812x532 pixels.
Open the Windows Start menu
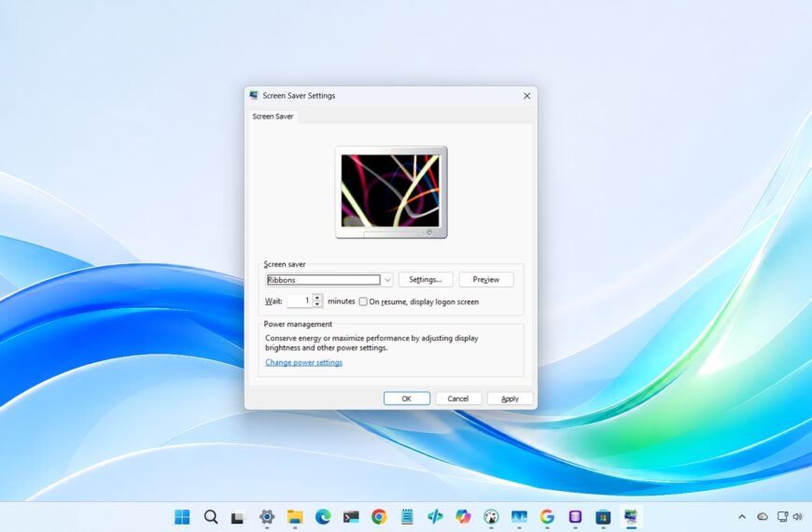182,516
